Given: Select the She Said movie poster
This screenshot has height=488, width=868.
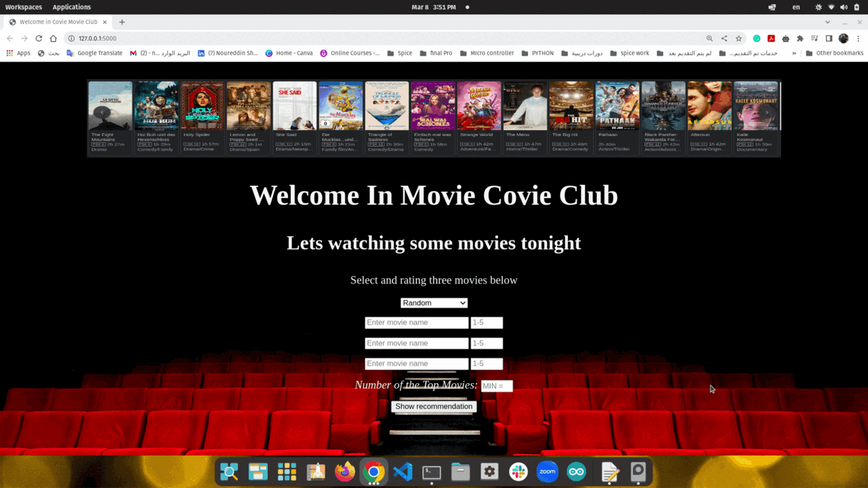Looking at the screenshot, I should click(294, 105).
